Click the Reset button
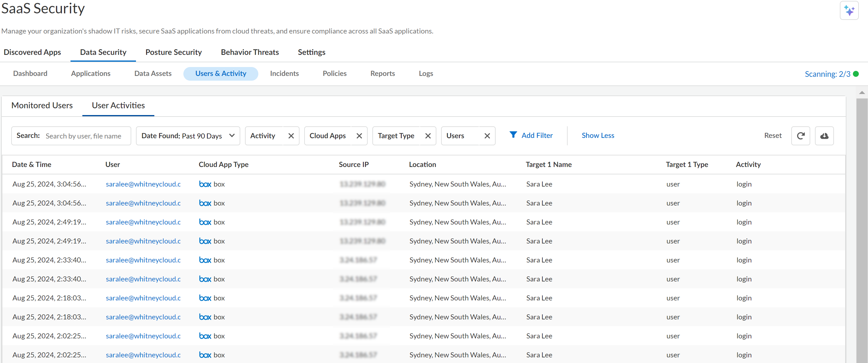The width and height of the screenshot is (868, 363). [x=772, y=136]
